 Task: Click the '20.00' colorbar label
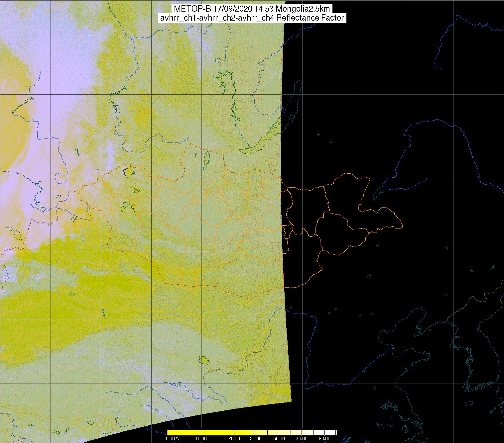point(234,438)
